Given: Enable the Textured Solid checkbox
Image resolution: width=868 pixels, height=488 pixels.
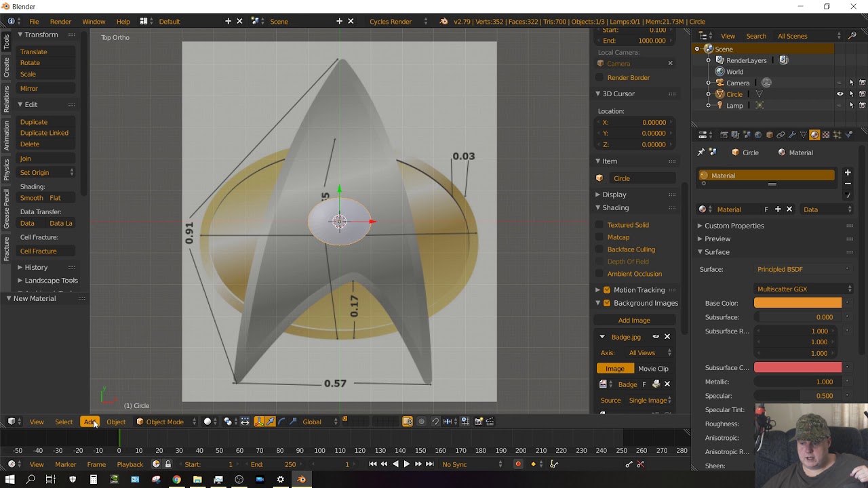Looking at the screenshot, I should pyautogui.click(x=599, y=225).
